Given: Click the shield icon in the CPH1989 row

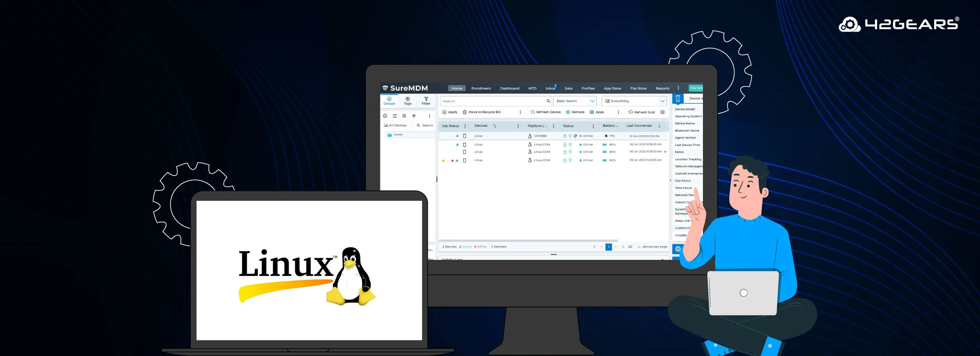Looking at the screenshot, I should (x=575, y=136).
